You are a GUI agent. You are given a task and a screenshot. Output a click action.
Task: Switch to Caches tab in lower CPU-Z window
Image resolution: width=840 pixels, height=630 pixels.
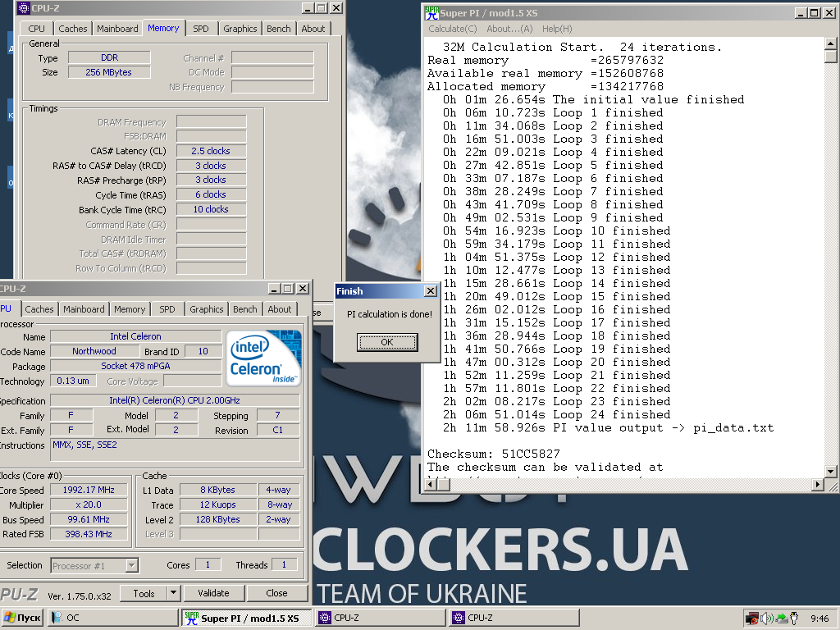tap(39, 309)
